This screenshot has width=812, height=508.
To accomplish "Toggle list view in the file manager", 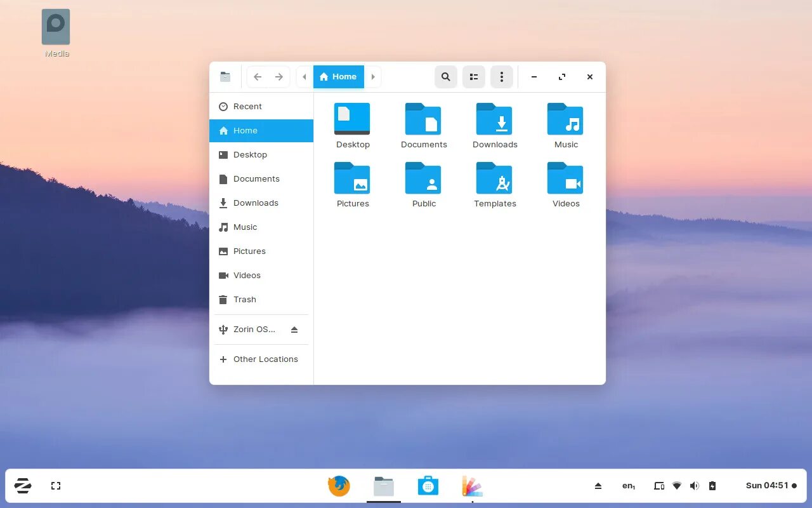I will [x=474, y=77].
